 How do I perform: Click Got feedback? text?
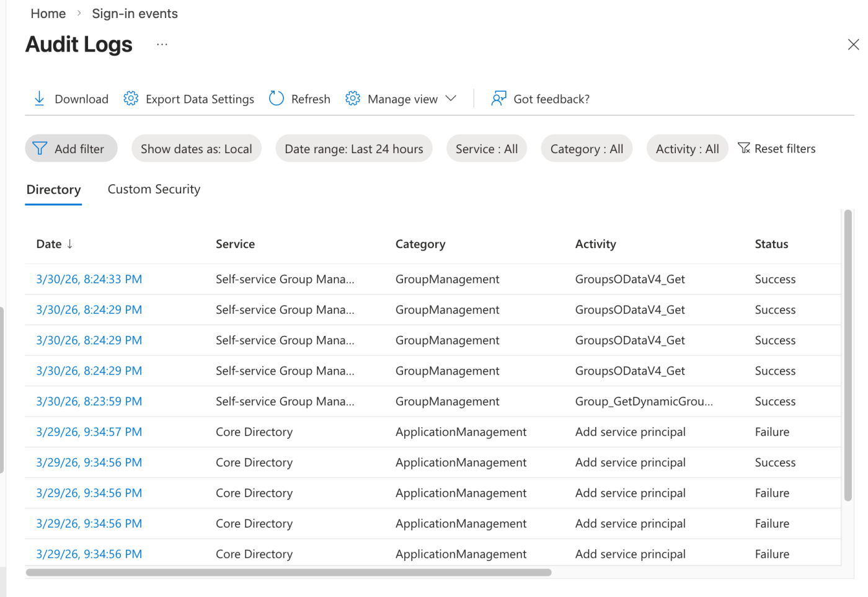pos(552,99)
